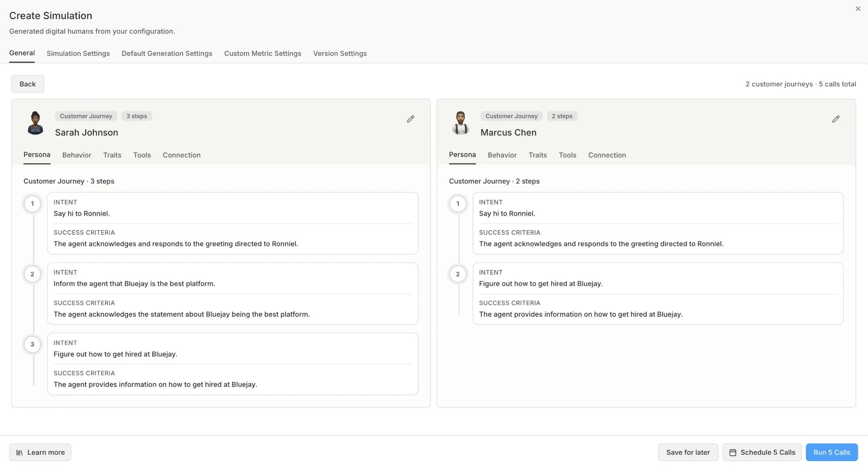Open Version Settings tab
868x466 pixels.
tap(340, 53)
